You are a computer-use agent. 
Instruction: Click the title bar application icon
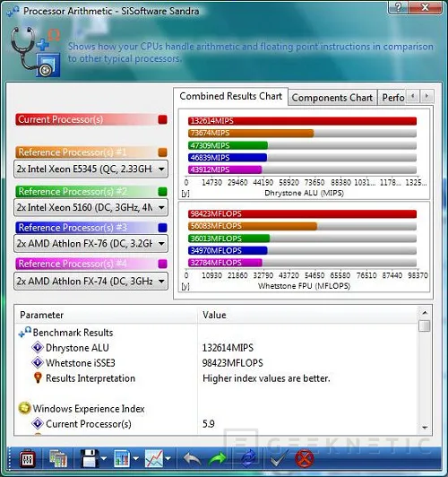click(x=13, y=11)
